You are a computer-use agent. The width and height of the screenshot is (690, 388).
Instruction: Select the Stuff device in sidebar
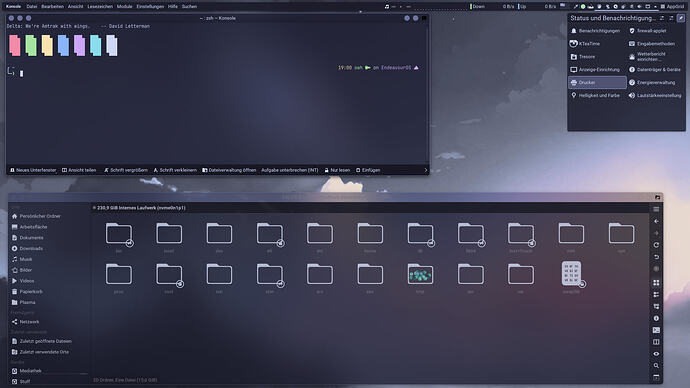(21, 381)
